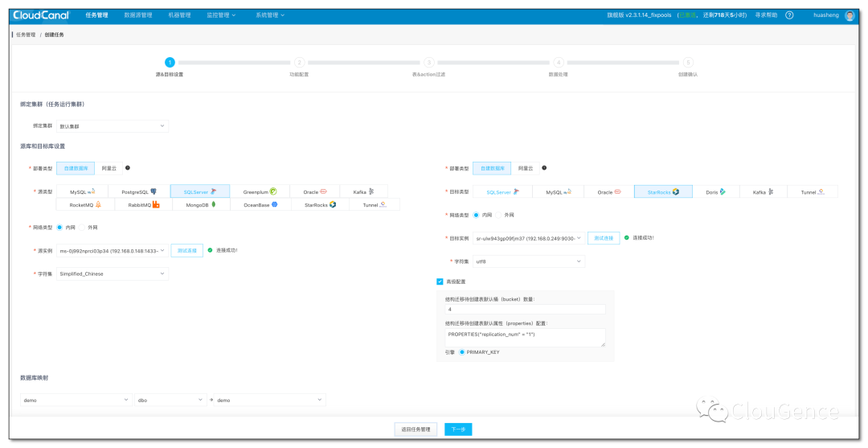The image size is (868, 448).
Task: Expand the 系统管理 menu
Action: pos(269,15)
